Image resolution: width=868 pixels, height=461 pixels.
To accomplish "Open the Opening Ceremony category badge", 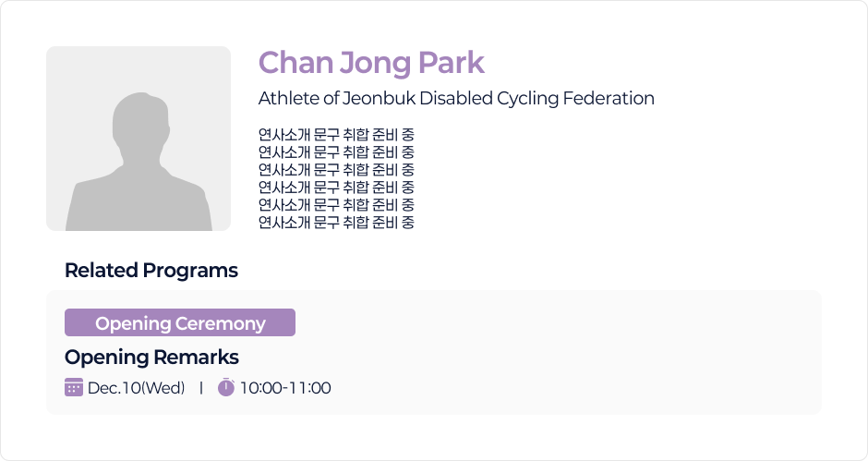I will click(x=180, y=323).
